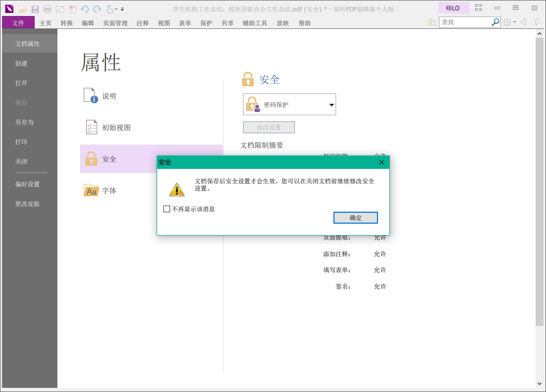Click the printer icon in quick toolbar
Image resolution: width=546 pixels, height=392 pixels.
(x=48, y=9)
